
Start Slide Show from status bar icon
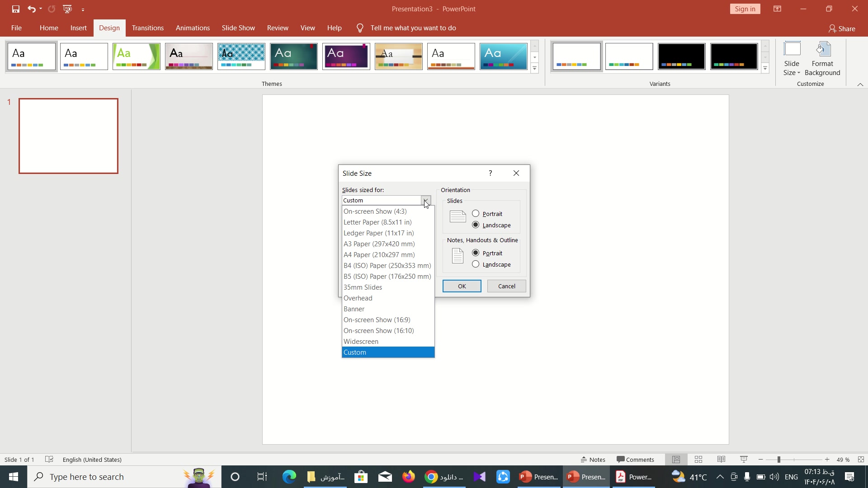pyautogui.click(x=744, y=460)
